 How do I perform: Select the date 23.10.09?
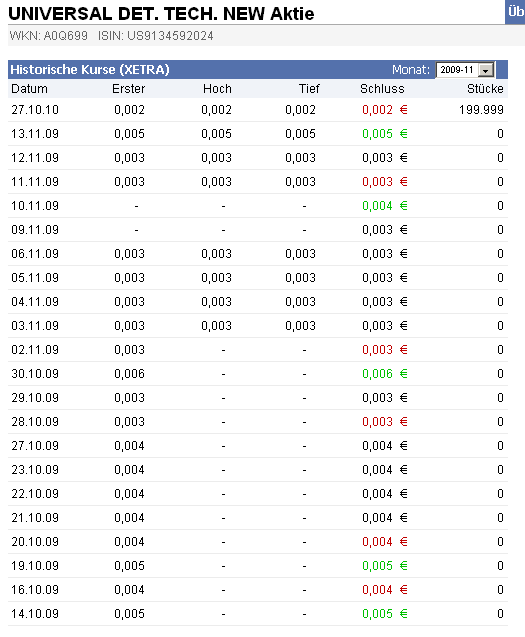35,470
